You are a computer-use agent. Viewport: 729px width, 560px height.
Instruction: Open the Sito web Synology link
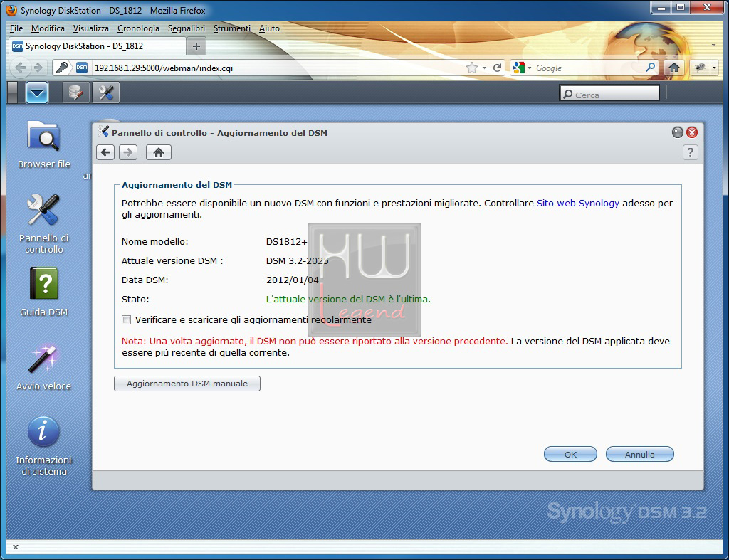click(578, 203)
